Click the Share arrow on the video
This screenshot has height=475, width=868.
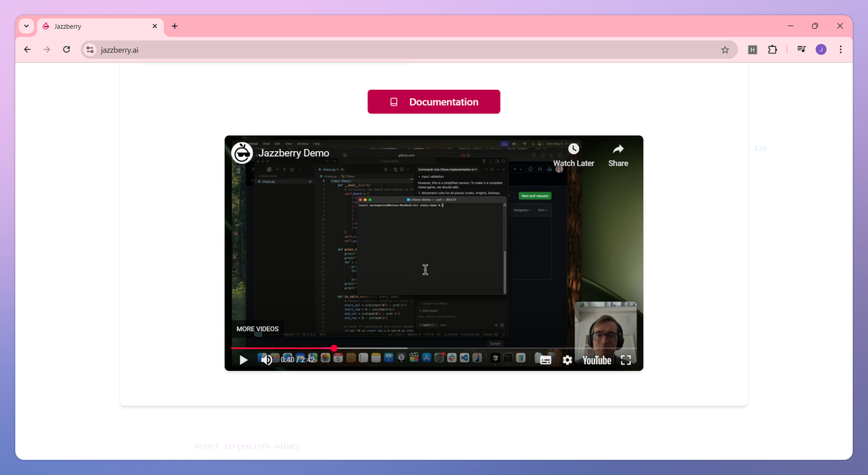coord(618,149)
